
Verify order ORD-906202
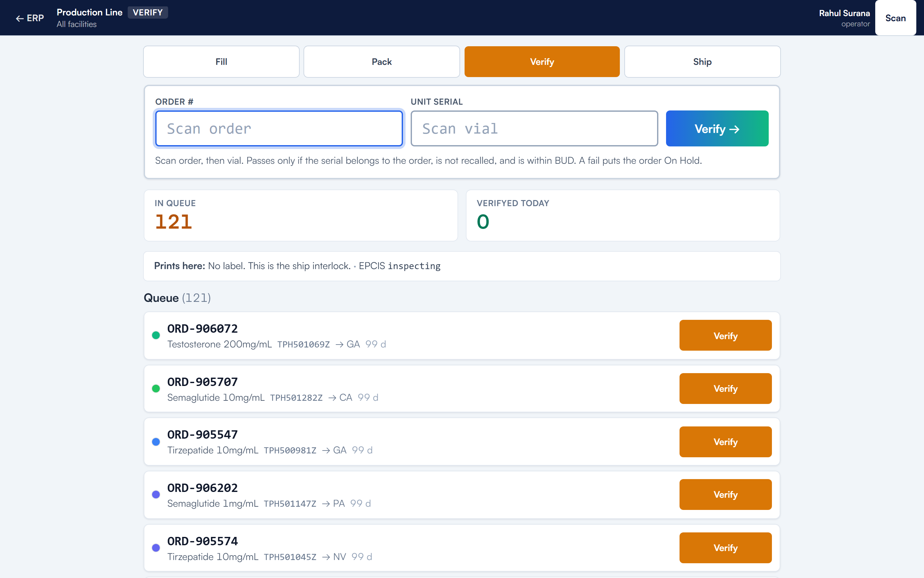[725, 494]
